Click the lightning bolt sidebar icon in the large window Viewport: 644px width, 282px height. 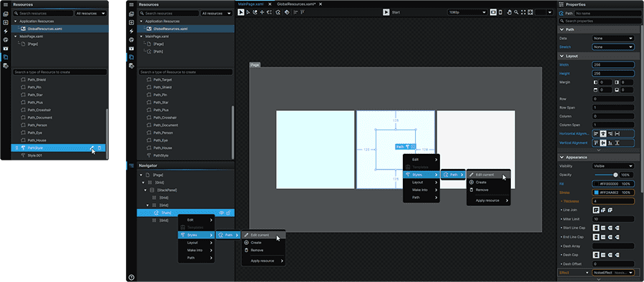(132, 31)
